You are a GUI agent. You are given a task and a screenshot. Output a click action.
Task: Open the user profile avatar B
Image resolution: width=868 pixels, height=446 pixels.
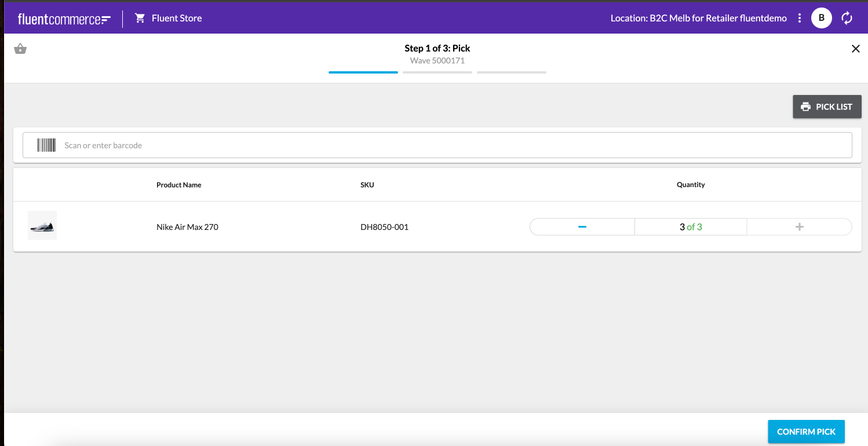coord(821,18)
